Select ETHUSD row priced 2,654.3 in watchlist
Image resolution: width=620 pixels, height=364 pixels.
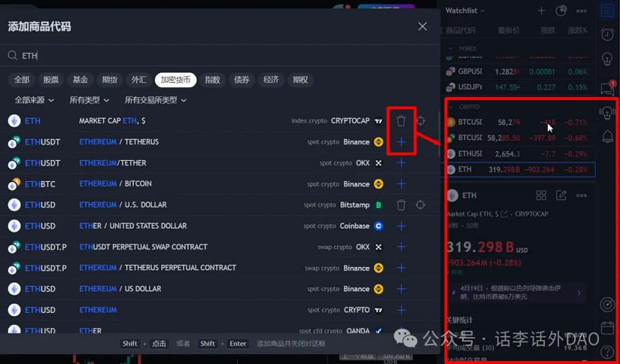coord(519,154)
